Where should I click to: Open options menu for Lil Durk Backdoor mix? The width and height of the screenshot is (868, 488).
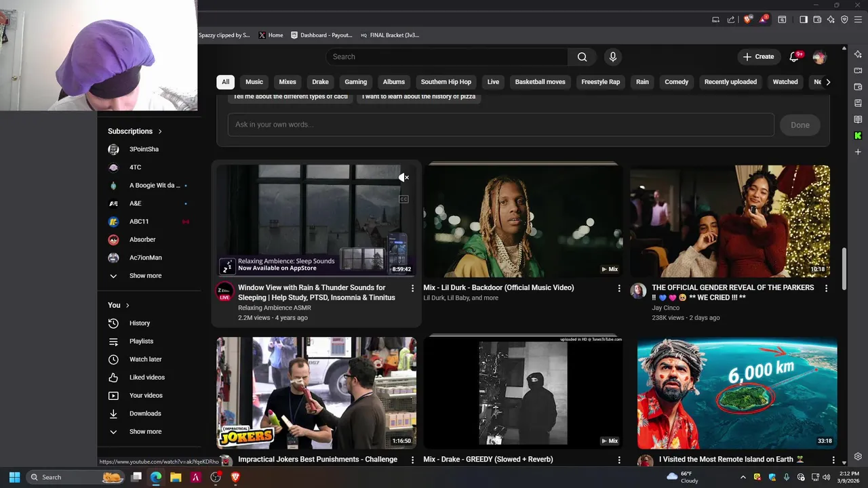click(x=618, y=288)
